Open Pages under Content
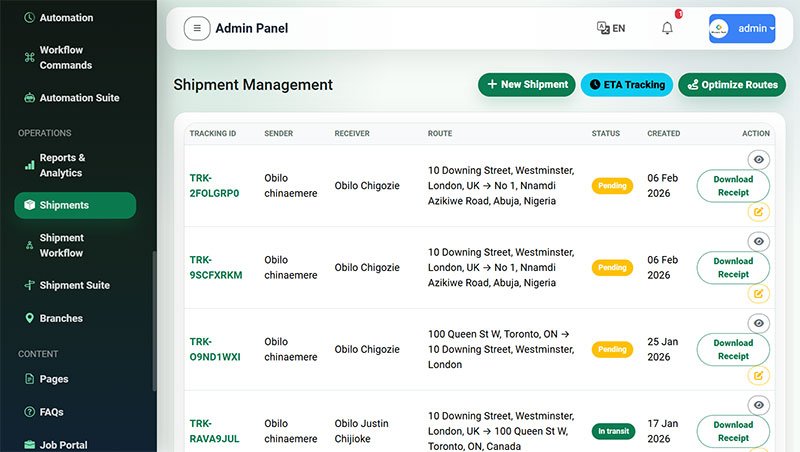 pyautogui.click(x=75, y=379)
